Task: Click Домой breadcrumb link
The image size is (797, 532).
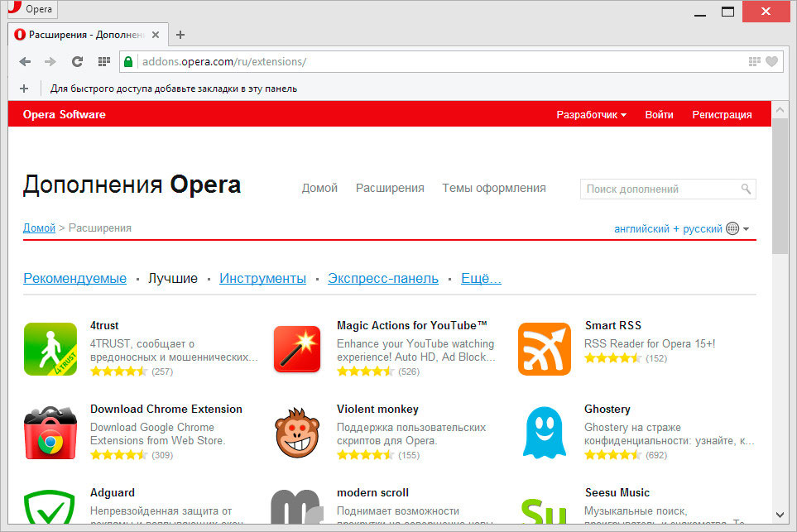Action: 39,228
